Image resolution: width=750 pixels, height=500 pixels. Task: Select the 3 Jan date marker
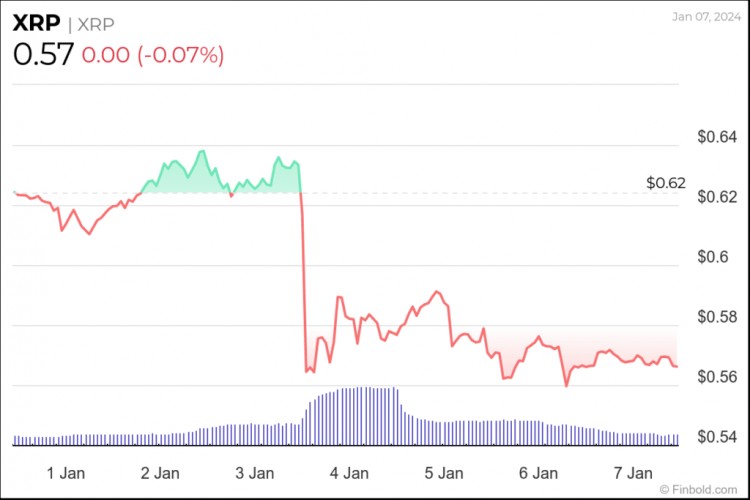pos(256,472)
